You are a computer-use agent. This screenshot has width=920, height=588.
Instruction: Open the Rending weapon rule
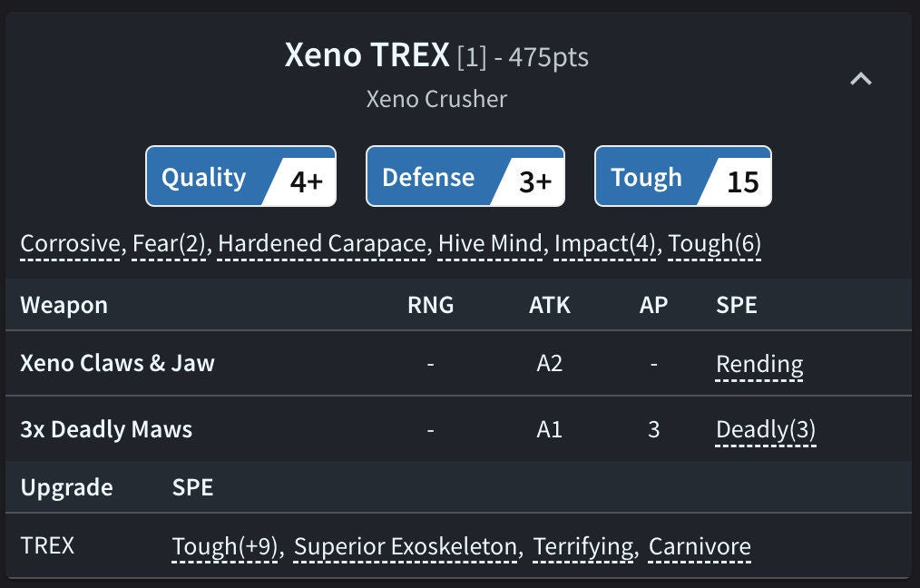[x=759, y=364]
